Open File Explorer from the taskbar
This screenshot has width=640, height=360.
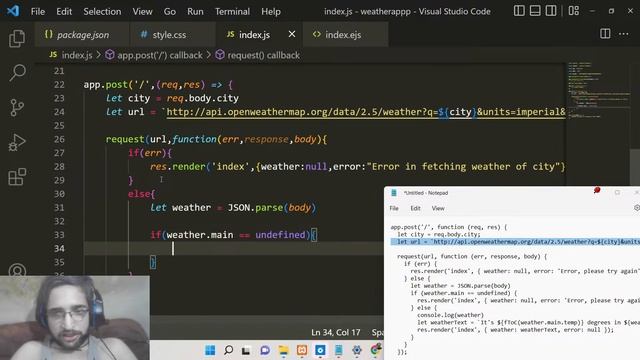pos(283,350)
